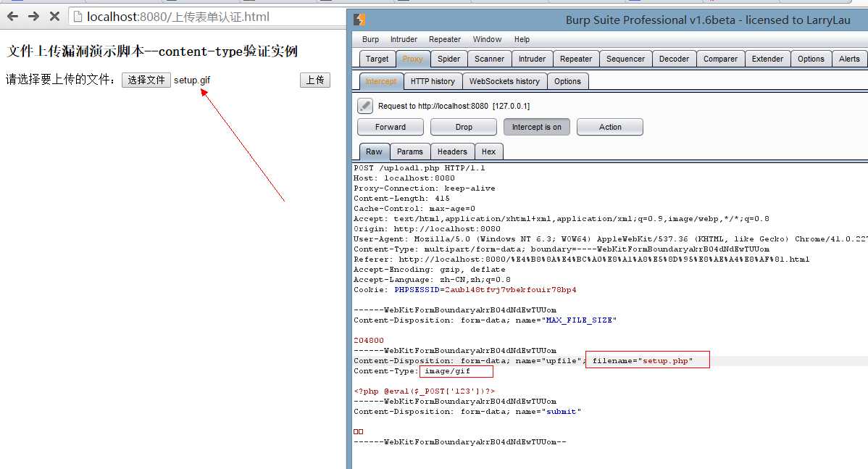
Task: Open the Scanner tab
Action: click(x=489, y=59)
